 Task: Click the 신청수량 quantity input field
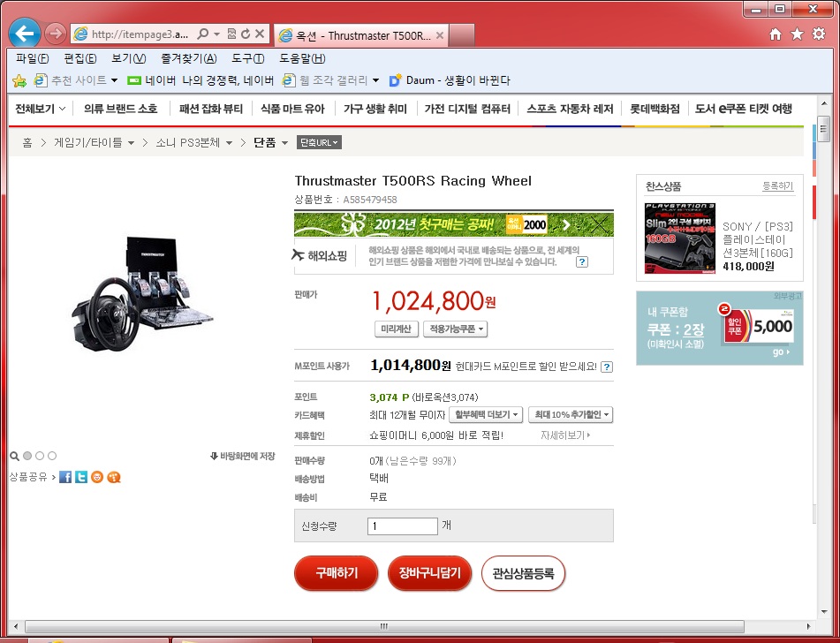[402, 526]
